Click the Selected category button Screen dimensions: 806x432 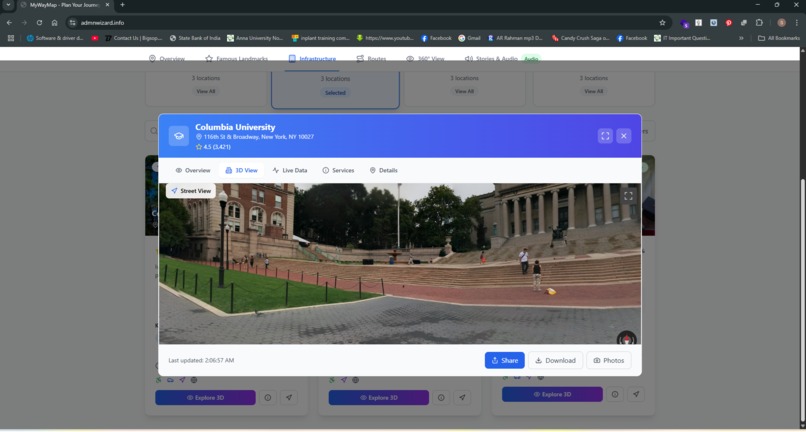(335, 93)
